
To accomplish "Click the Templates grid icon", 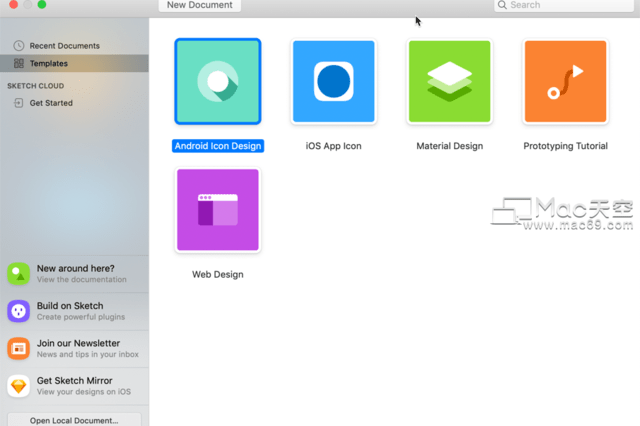I will [19, 63].
